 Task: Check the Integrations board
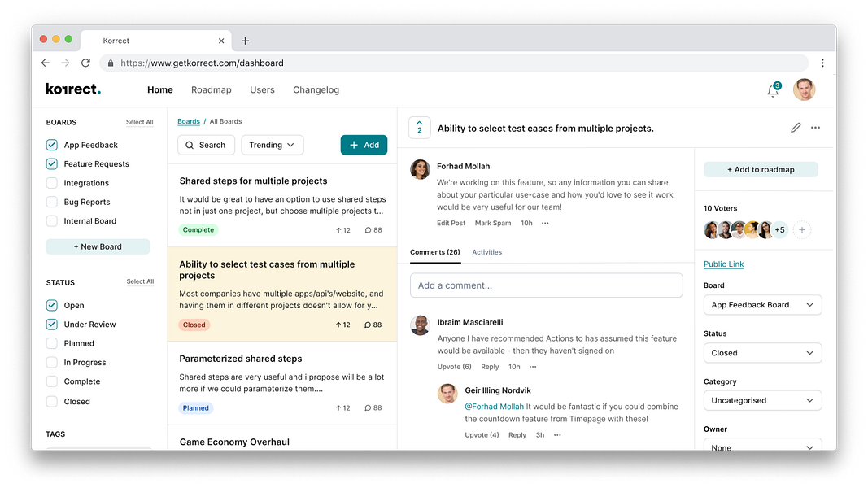tap(51, 182)
